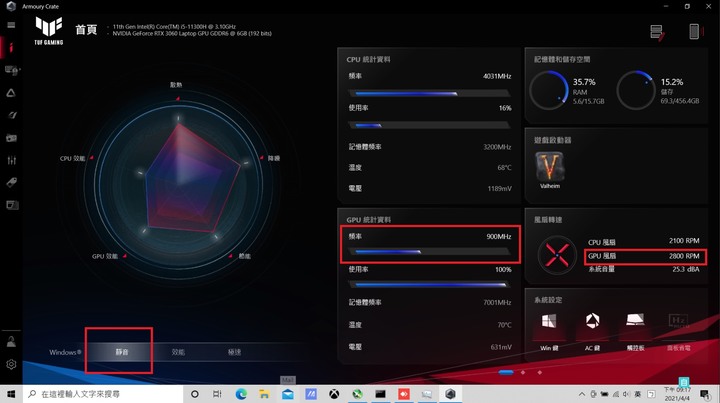Open the user profile icon in sidebar
Viewport: 720px width, 403px height.
click(11, 342)
